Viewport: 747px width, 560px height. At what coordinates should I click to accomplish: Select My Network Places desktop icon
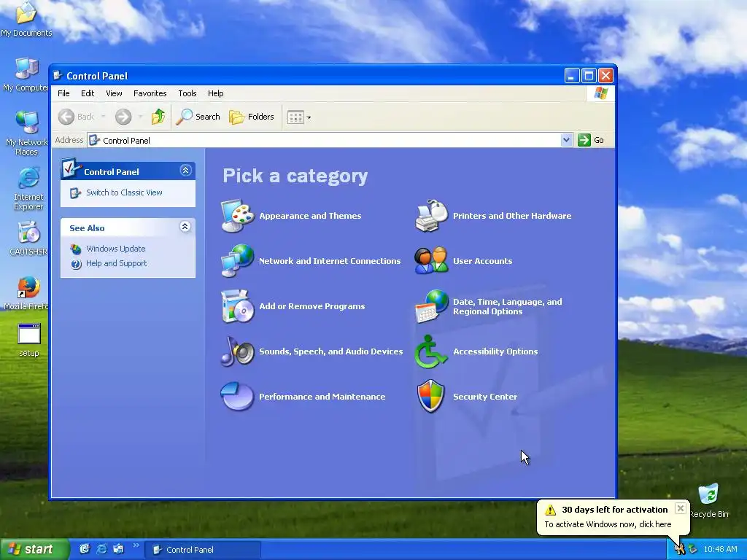[x=27, y=133]
